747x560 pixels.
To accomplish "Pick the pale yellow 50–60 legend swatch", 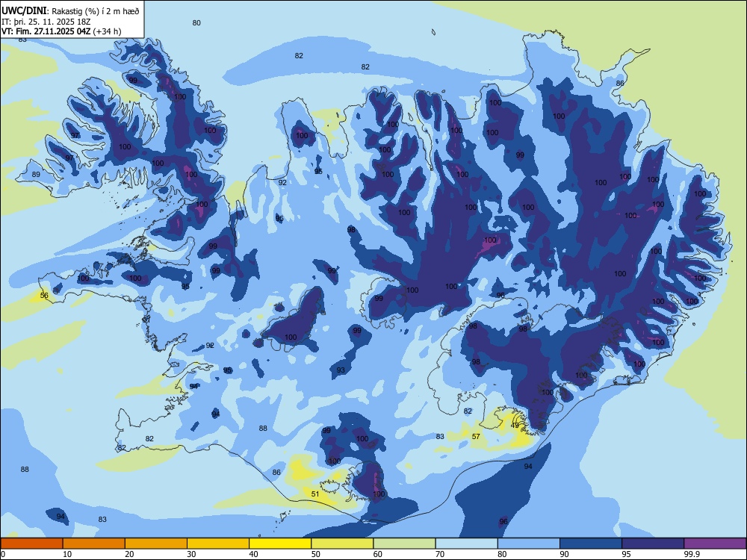I will (342, 544).
